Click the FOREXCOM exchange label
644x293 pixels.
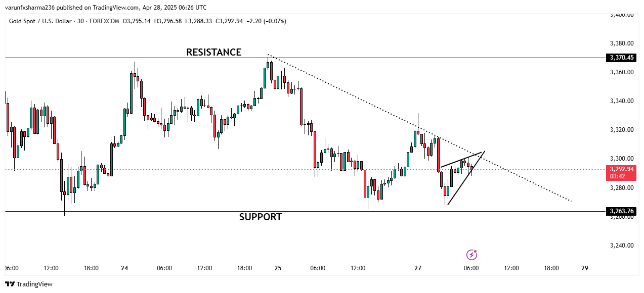click(x=107, y=21)
